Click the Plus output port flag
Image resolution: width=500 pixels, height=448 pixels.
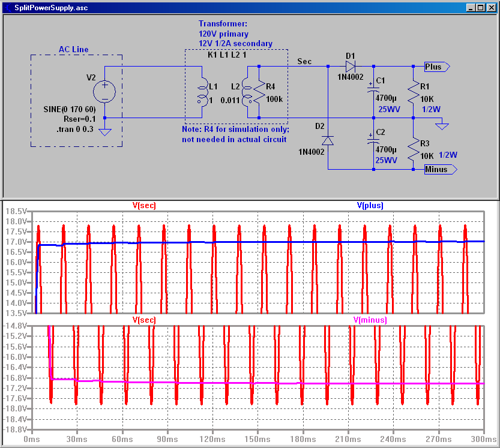pos(437,67)
